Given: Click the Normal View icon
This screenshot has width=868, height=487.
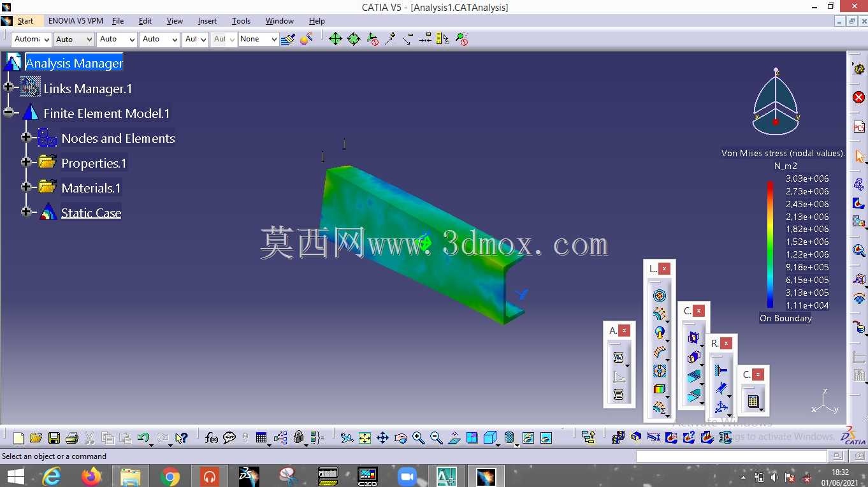Looking at the screenshot, I should click(x=454, y=438).
